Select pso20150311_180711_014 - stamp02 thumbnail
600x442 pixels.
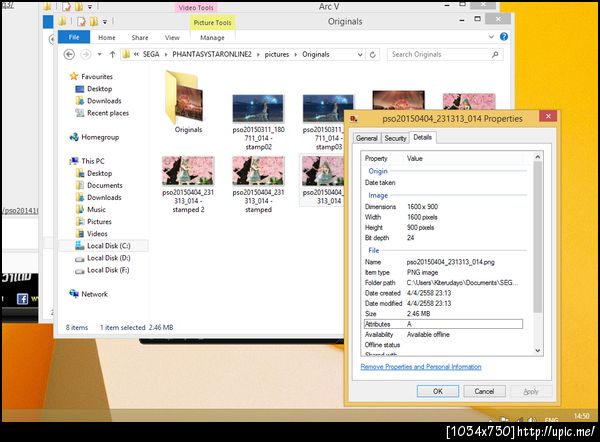pyautogui.click(x=258, y=109)
